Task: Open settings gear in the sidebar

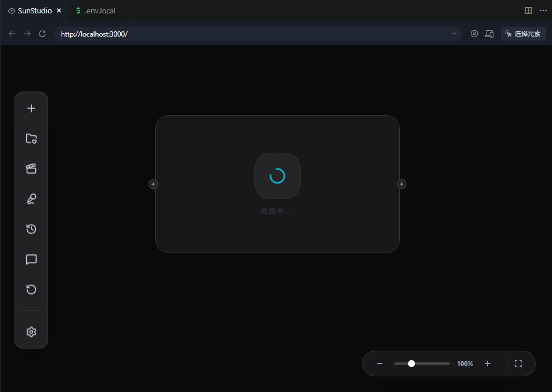Action: tap(31, 332)
